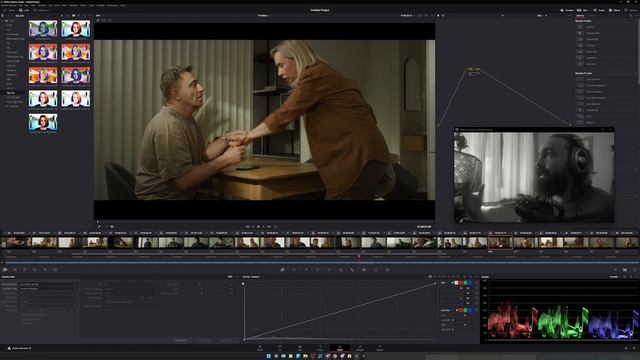Toggle the Lightbox button

[630, 10]
